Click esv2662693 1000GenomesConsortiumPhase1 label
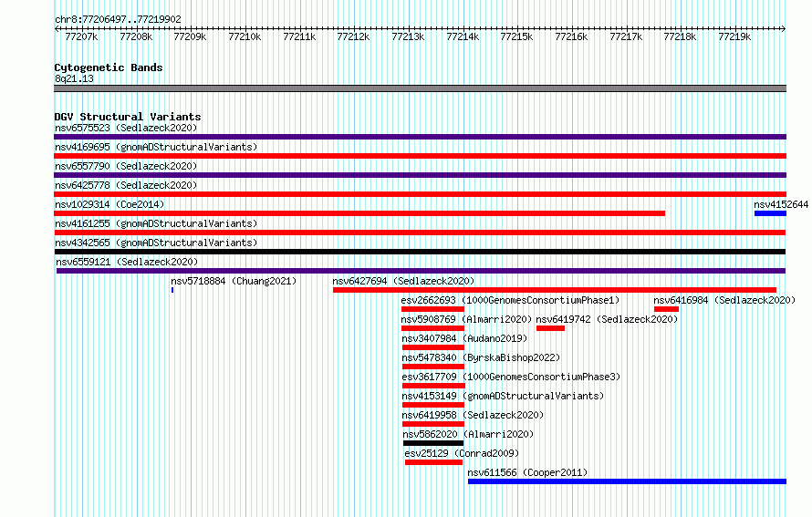The width and height of the screenshot is (812, 517). pos(510,300)
